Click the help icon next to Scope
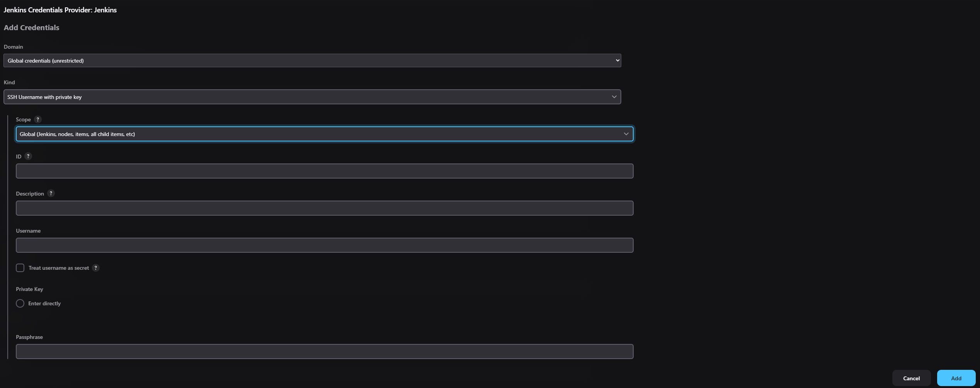This screenshot has height=388, width=980. tap(37, 119)
